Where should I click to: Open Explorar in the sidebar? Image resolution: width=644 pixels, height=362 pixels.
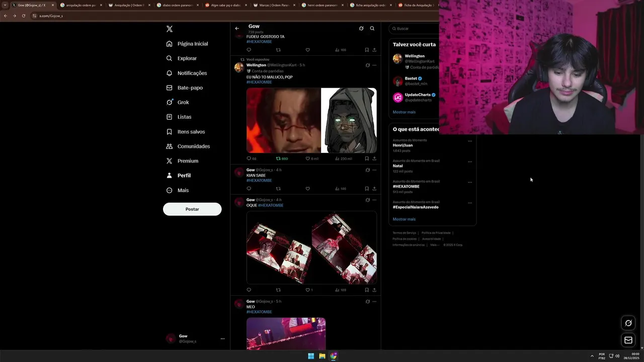click(x=182, y=58)
